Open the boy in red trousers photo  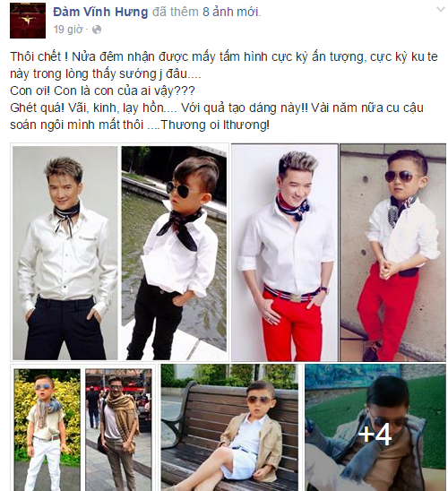[393, 253]
